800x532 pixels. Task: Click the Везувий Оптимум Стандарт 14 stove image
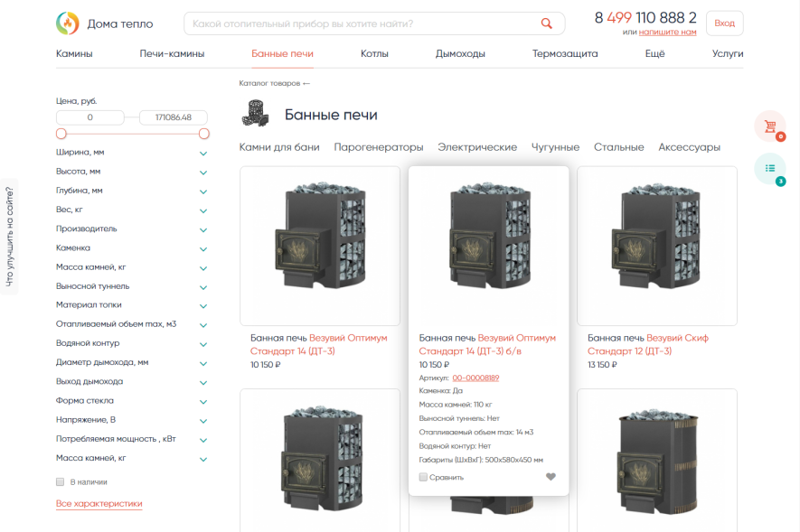pyautogui.click(x=320, y=246)
